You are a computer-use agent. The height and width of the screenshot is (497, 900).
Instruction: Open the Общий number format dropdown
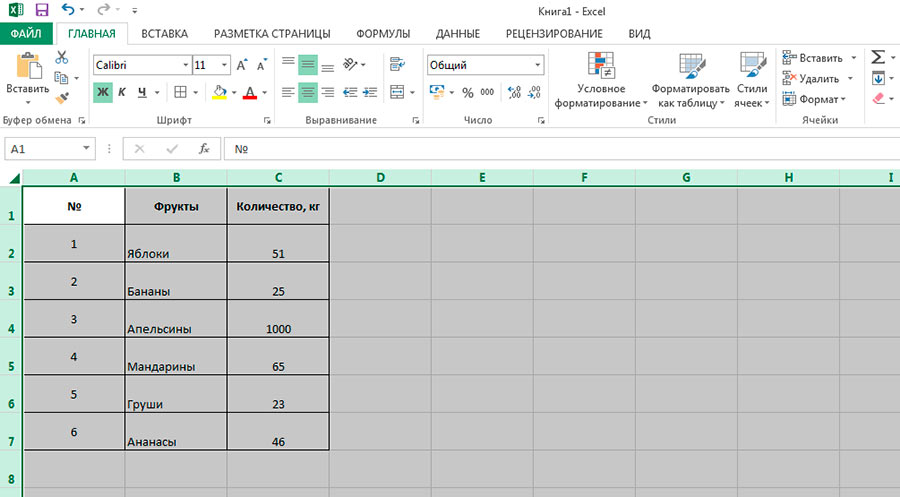pos(537,65)
